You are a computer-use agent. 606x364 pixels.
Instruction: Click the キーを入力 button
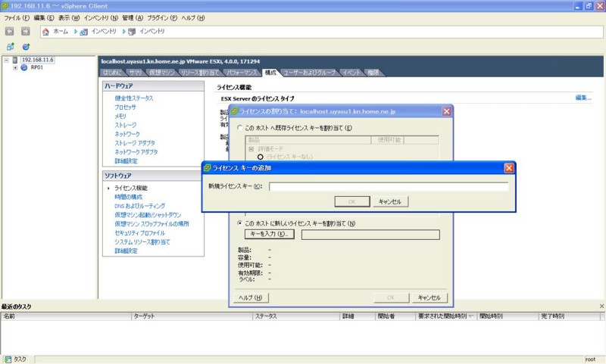270,234
